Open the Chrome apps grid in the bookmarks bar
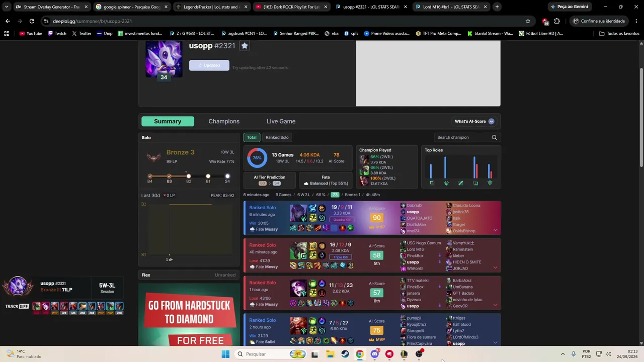Viewport: 644px width, 362px height. pos(7,33)
